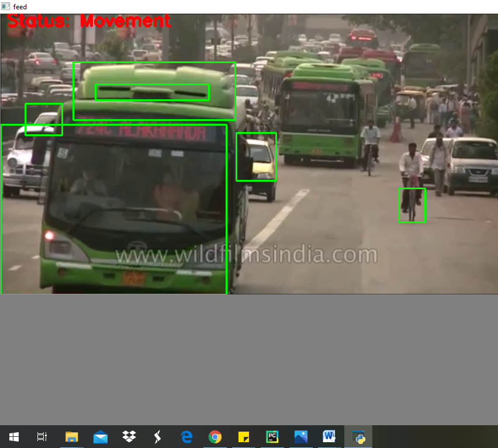Open the Start menu

tap(13, 436)
